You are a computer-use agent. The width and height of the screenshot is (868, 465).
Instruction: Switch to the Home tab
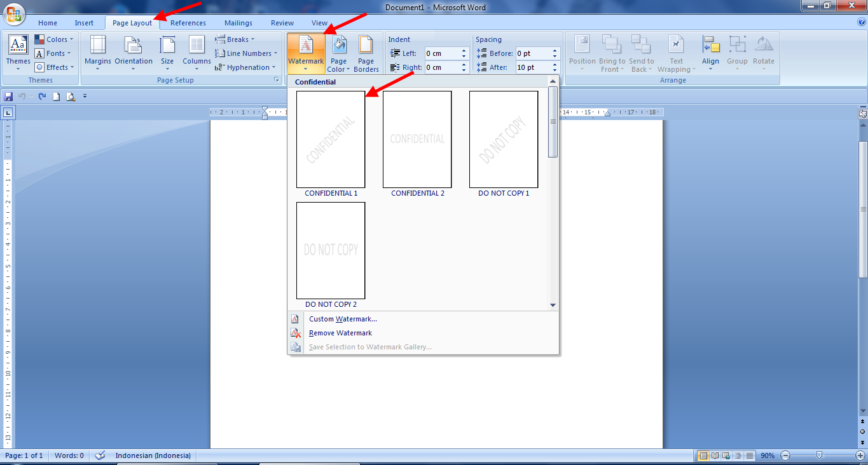pos(48,23)
